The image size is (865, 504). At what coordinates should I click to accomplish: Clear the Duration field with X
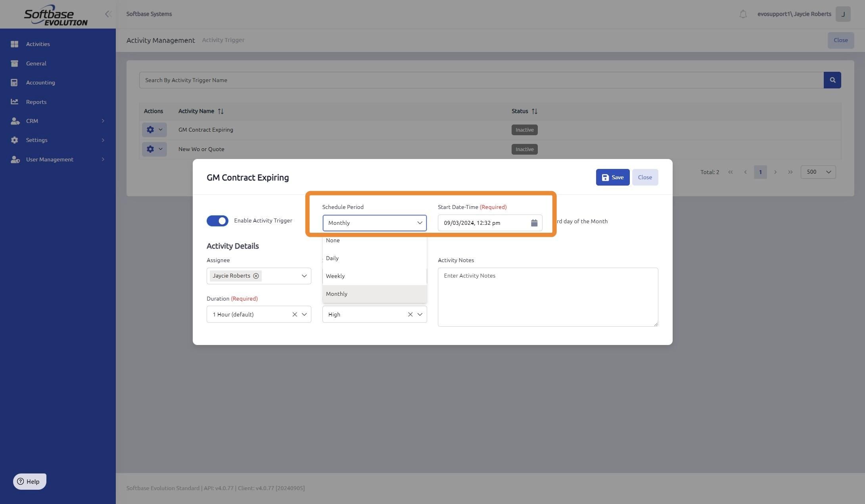(x=294, y=314)
